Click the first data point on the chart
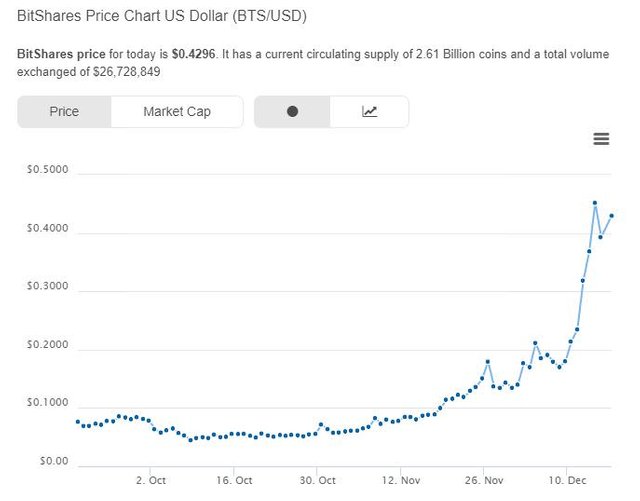The height and width of the screenshot is (501, 640). point(78,422)
